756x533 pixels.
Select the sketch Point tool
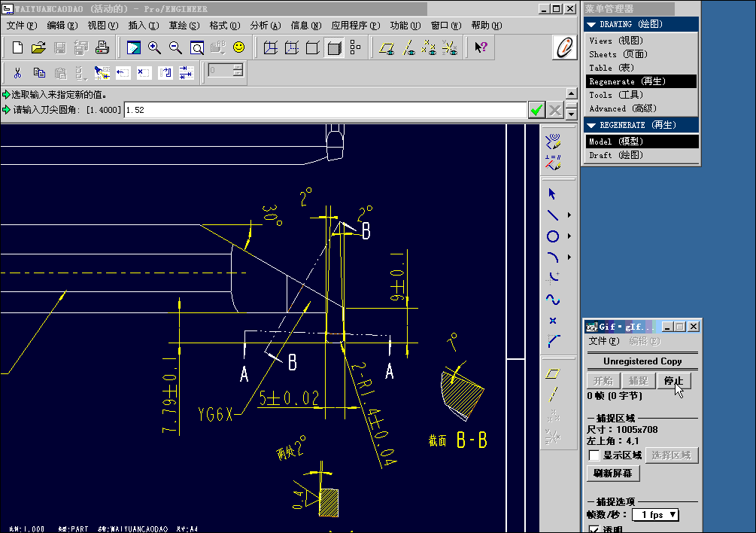553,321
